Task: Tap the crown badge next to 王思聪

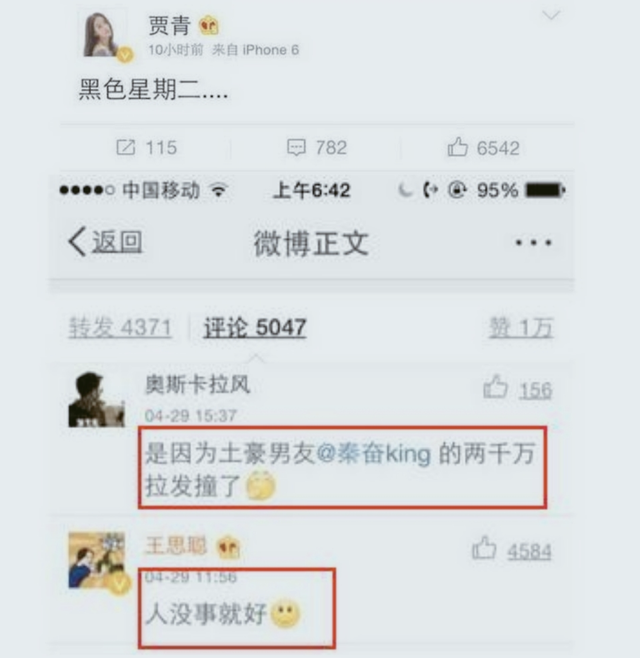Action: 228,547
